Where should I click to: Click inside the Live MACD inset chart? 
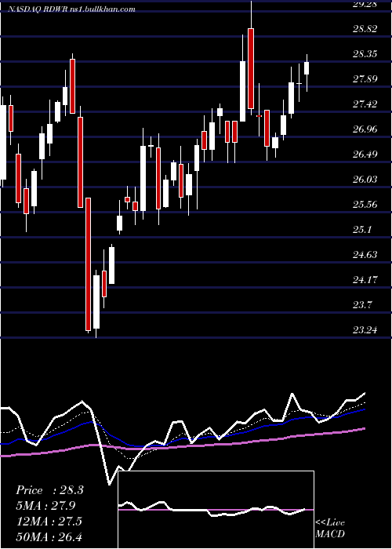click(216, 510)
